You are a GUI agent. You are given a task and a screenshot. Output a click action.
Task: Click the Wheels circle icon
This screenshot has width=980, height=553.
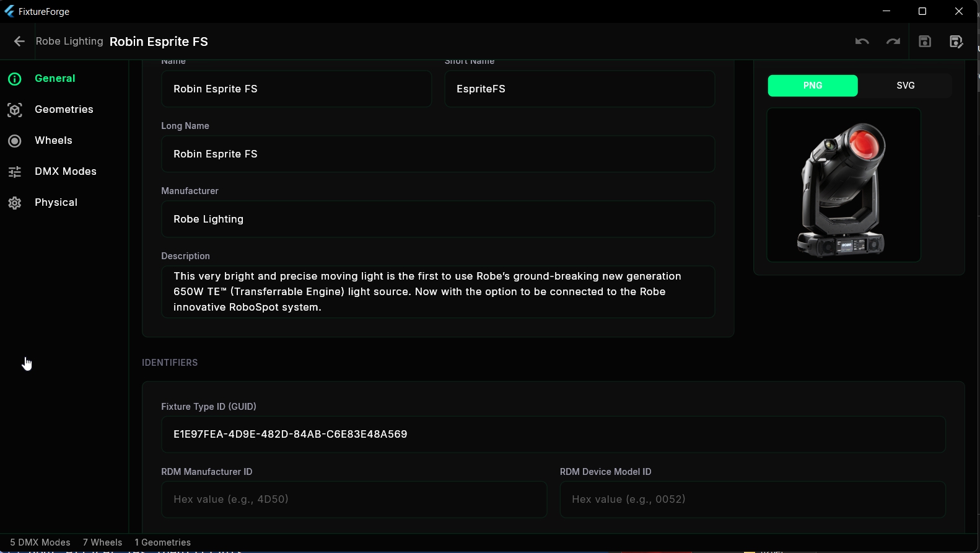15,141
